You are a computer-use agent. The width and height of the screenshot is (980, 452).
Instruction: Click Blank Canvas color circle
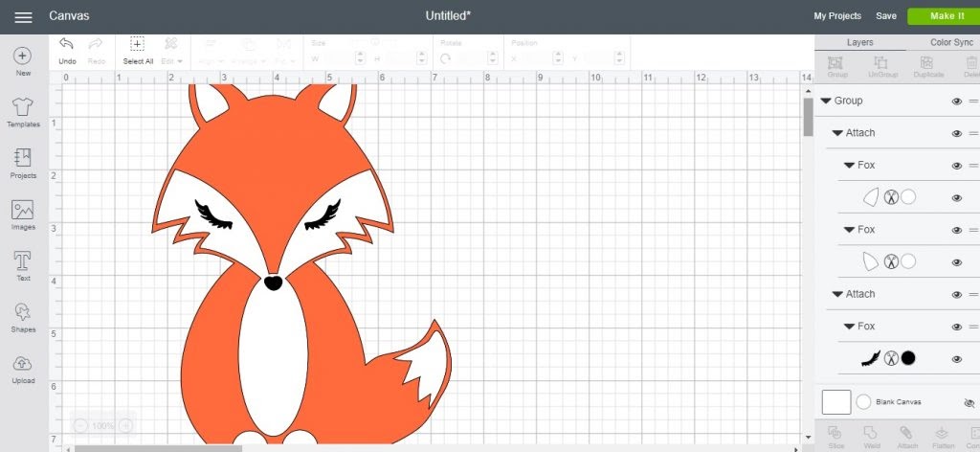pyautogui.click(x=863, y=402)
